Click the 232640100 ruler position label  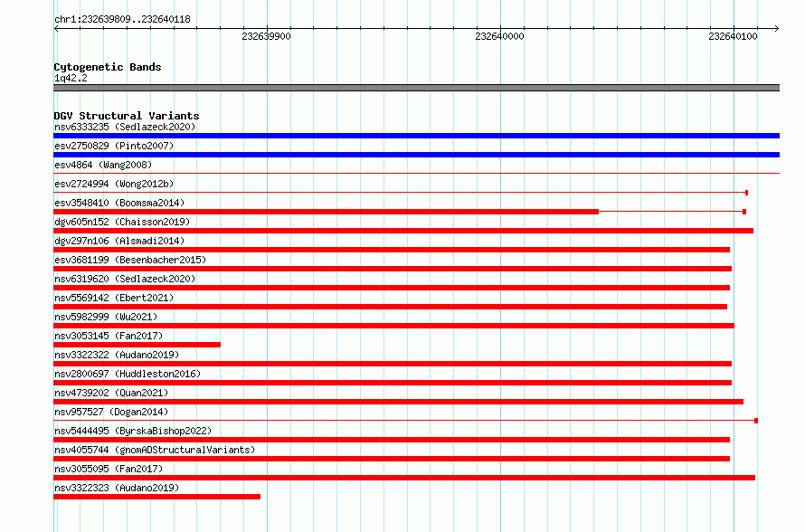[x=733, y=36]
